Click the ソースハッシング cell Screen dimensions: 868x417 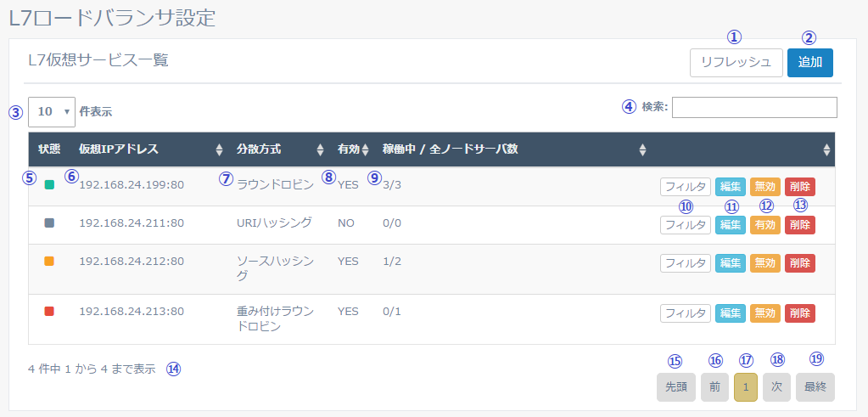pos(275,268)
